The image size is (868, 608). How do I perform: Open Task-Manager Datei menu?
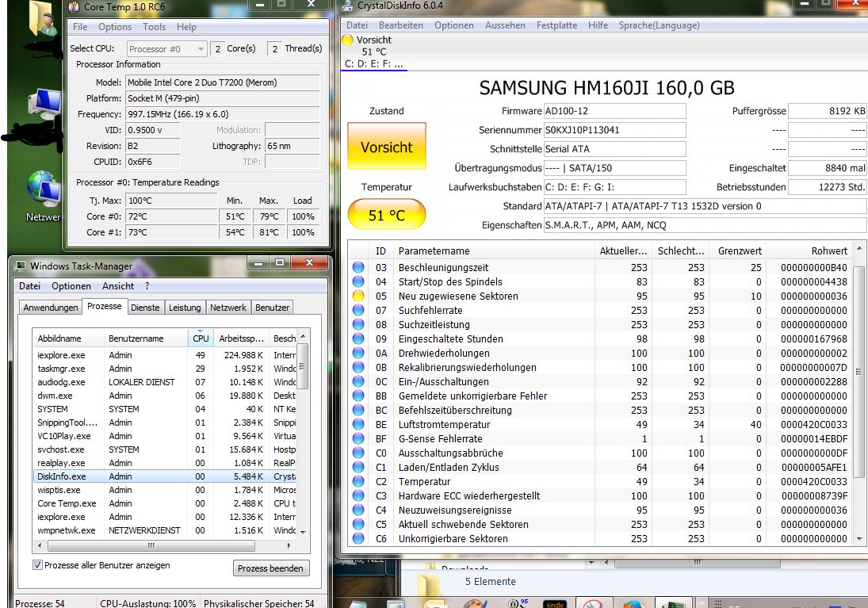coord(30,286)
